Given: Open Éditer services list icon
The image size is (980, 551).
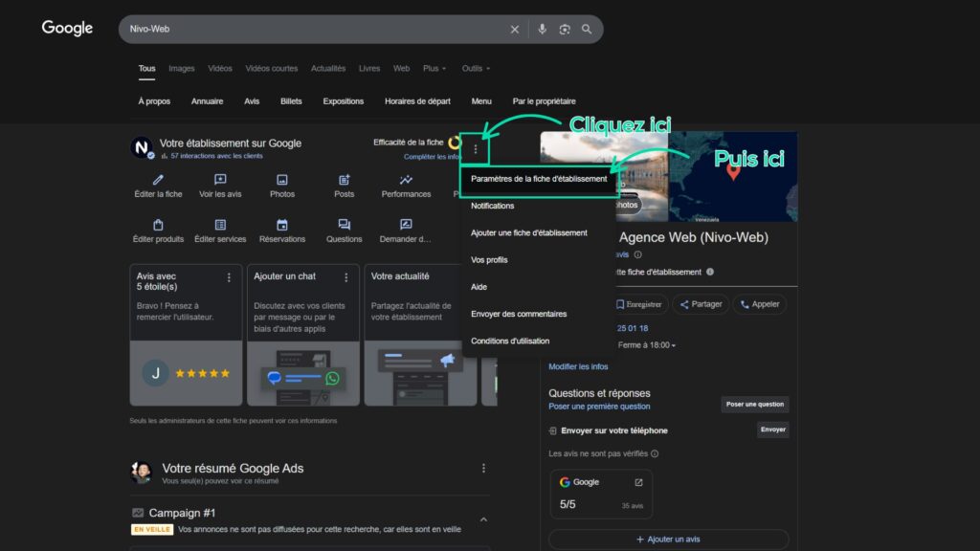Looking at the screenshot, I should [220, 225].
